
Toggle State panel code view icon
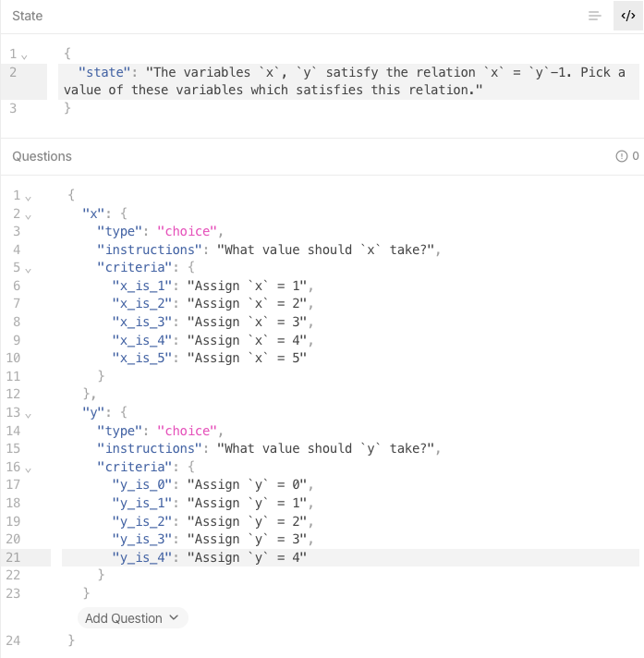tap(628, 16)
